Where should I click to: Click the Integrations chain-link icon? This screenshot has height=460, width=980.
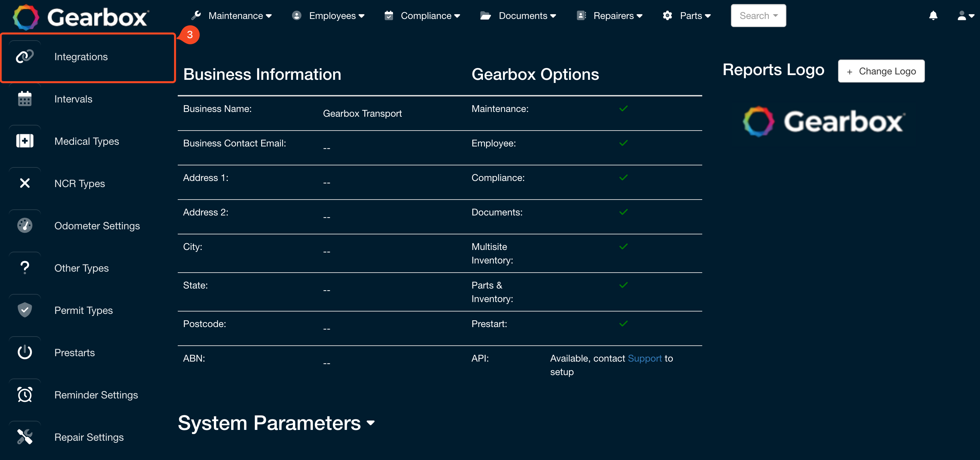tap(25, 56)
